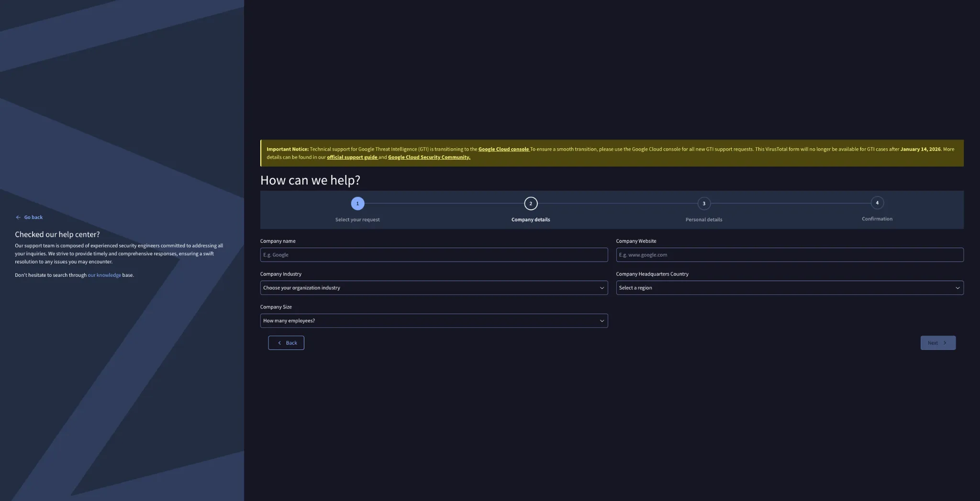The height and width of the screenshot is (501, 980).
Task: Focus the Company Website input field
Action: tap(790, 255)
